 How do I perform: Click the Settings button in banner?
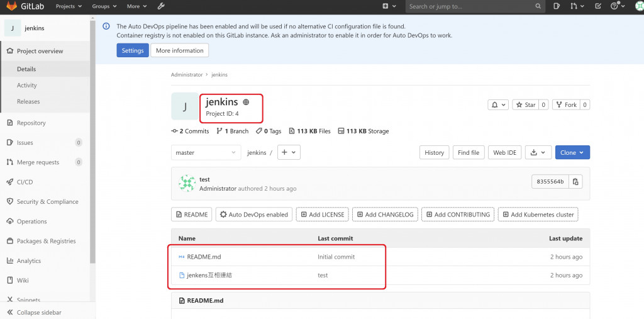click(x=133, y=50)
